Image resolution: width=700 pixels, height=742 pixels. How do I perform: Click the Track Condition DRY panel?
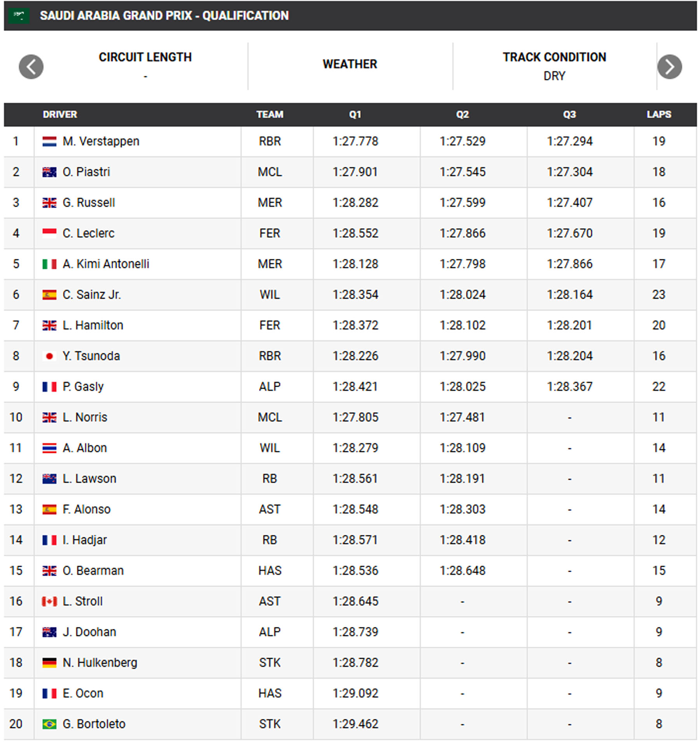(x=554, y=66)
